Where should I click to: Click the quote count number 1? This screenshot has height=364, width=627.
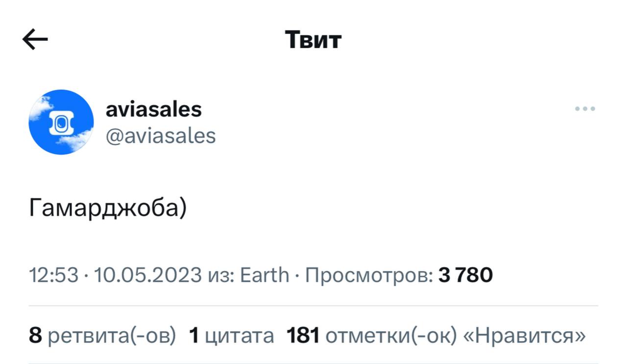click(x=194, y=336)
